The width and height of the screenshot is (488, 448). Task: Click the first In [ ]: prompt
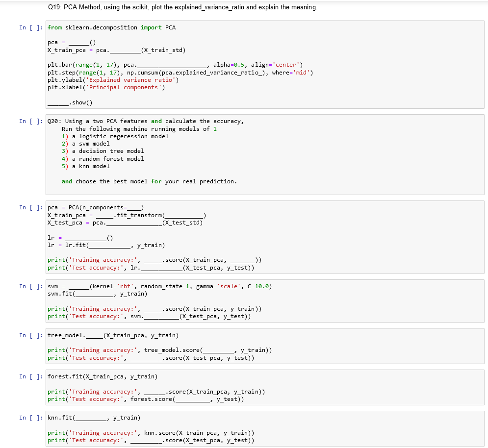[30, 27]
